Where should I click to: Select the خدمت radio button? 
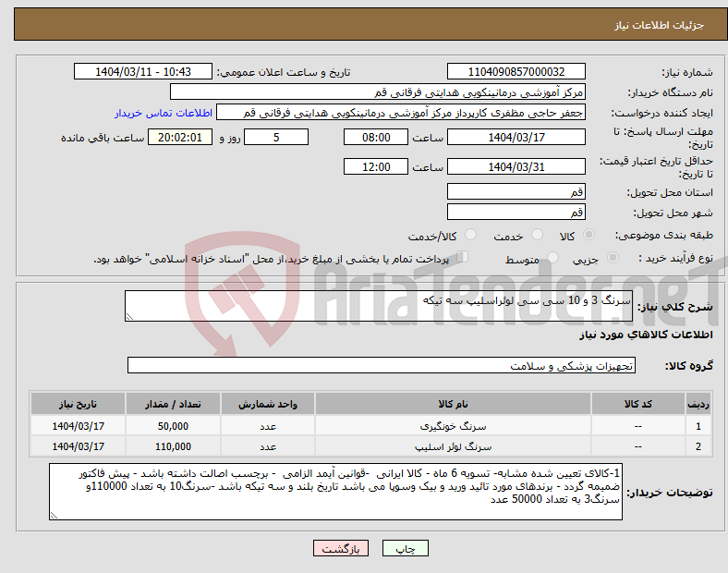(x=537, y=235)
